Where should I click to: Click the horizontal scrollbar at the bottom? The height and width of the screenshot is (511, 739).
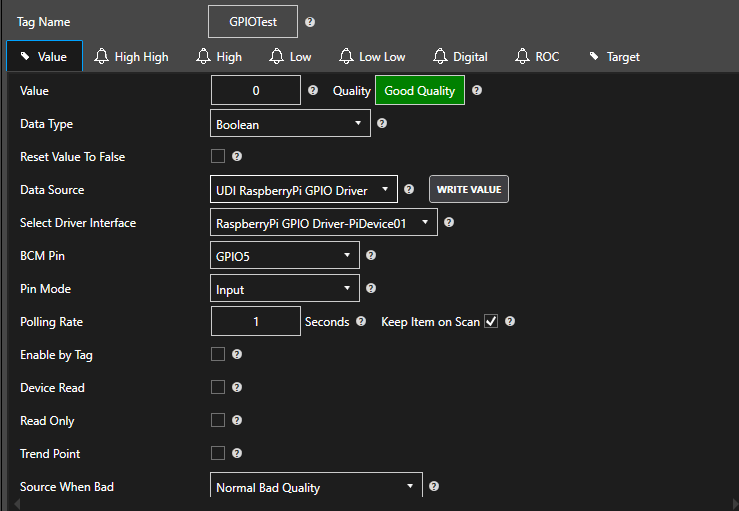tap(369, 504)
